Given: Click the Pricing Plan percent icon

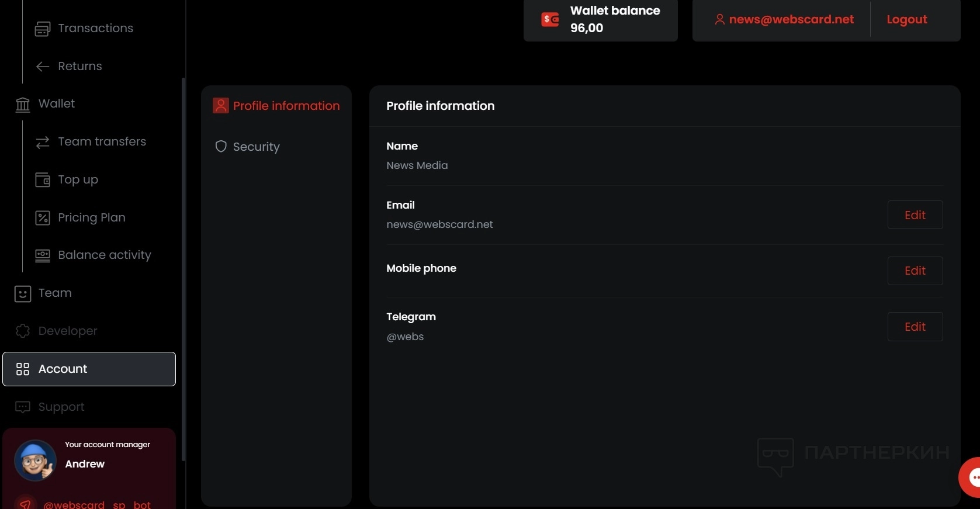Looking at the screenshot, I should [x=43, y=218].
